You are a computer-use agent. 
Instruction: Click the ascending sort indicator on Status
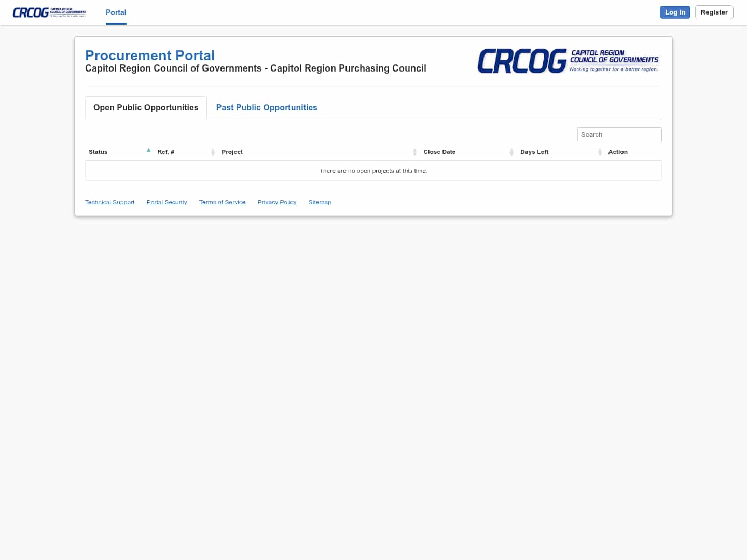coord(148,150)
